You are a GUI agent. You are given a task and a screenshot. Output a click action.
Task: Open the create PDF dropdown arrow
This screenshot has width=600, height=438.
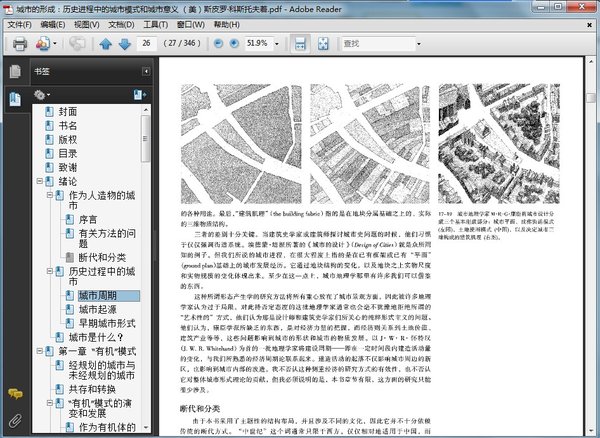pyautogui.click(x=55, y=44)
